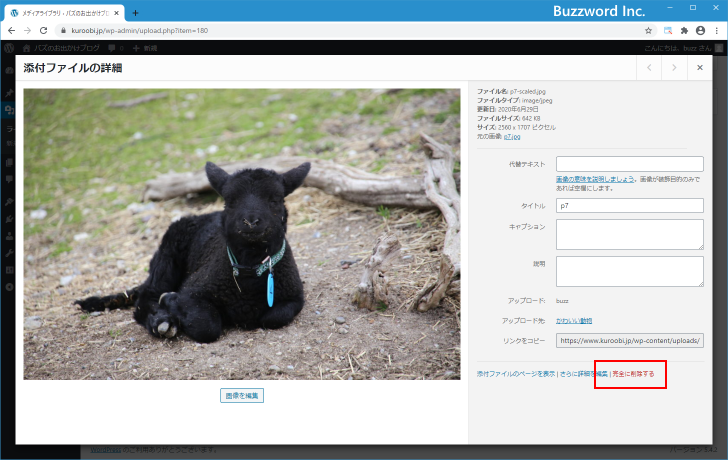Bookmark this page with the star icon

click(x=649, y=31)
